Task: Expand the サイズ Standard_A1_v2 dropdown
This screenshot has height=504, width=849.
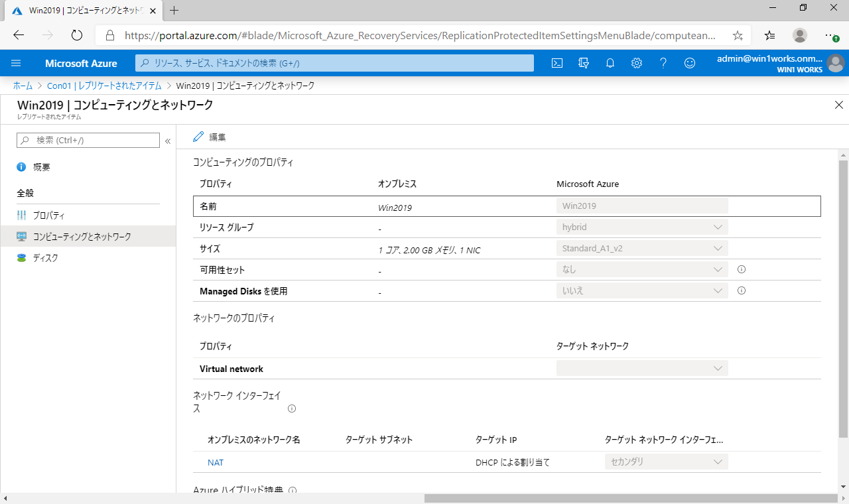Action: click(x=642, y=248)
